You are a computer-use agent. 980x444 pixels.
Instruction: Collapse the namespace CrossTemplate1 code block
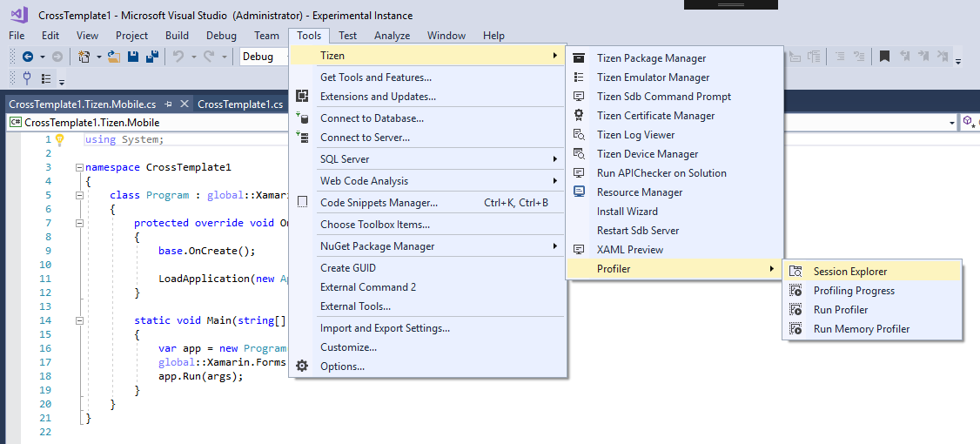click(x=79, y=167)
